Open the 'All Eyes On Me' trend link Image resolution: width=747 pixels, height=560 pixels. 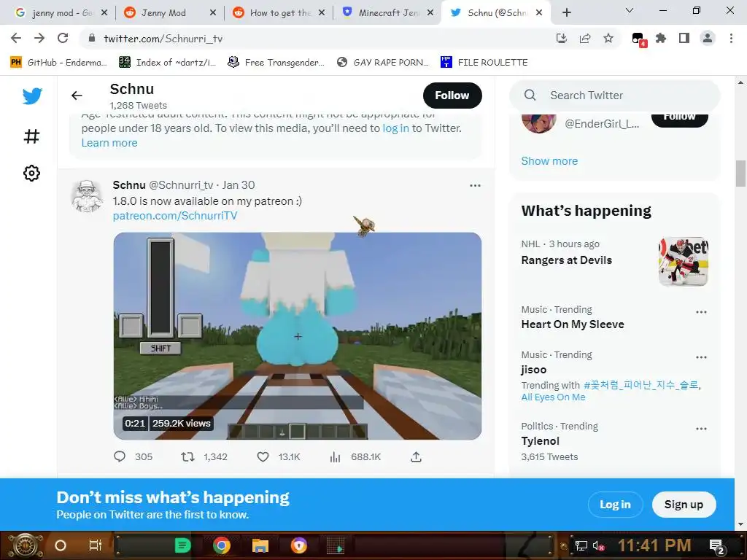553,397
